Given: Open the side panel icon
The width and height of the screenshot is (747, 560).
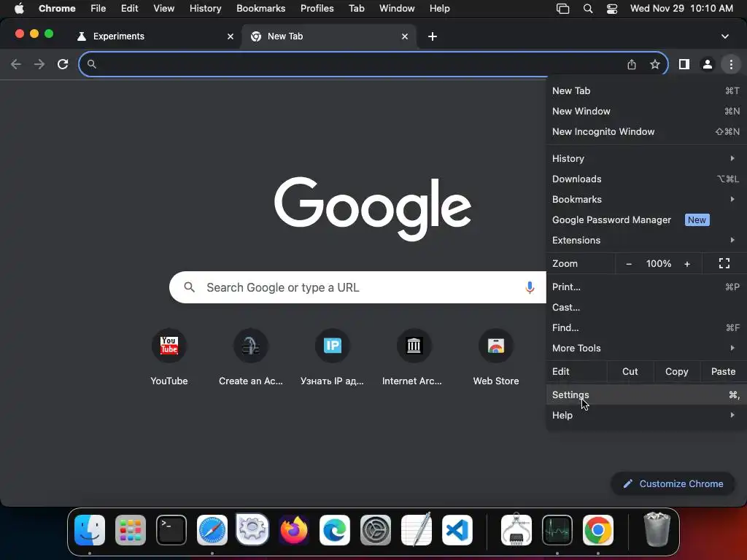Looking at the screenshot, I should 684,64.
